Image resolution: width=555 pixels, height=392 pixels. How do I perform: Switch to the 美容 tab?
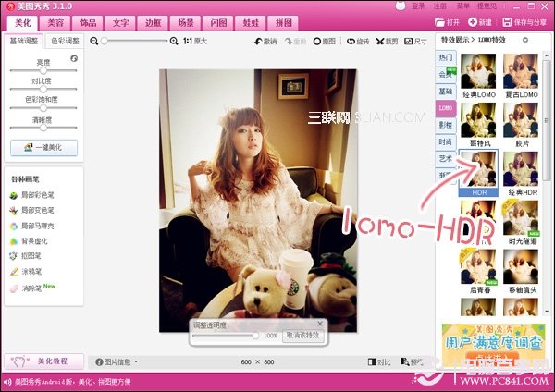(55, 23)
